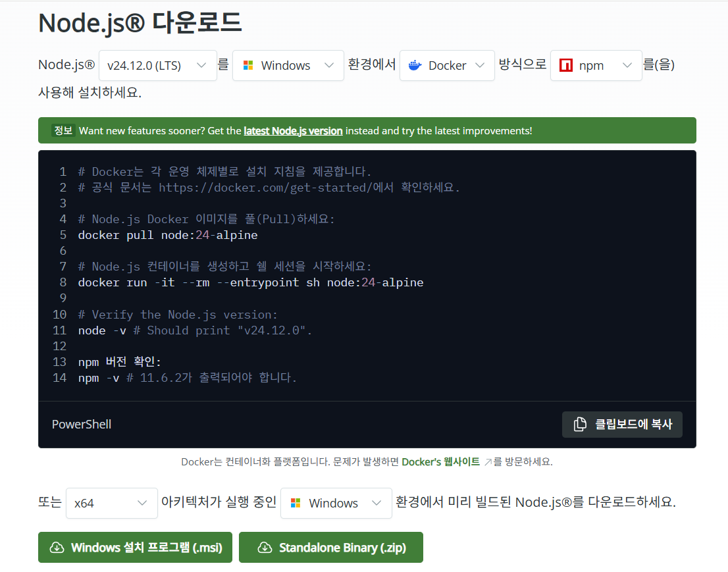
Task: Open the Docker install method dropdown
Action: [x=447, y=65]
